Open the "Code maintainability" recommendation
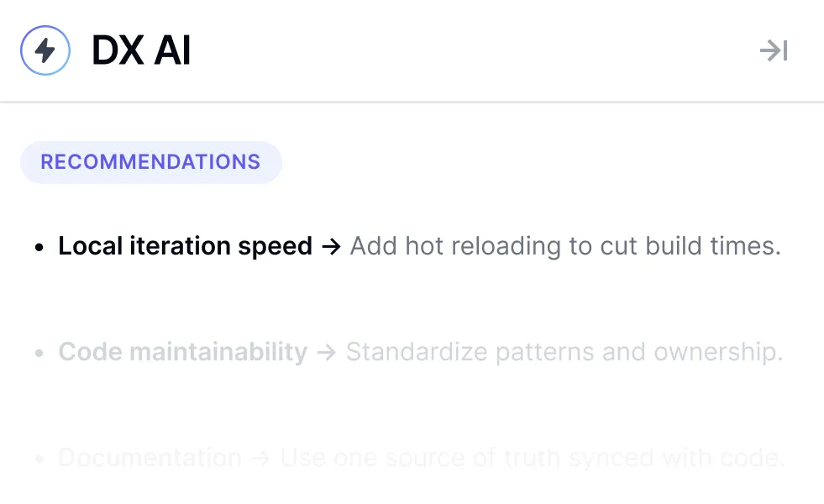Viewport: 824px width, 504px height. [x=182, y=352]
